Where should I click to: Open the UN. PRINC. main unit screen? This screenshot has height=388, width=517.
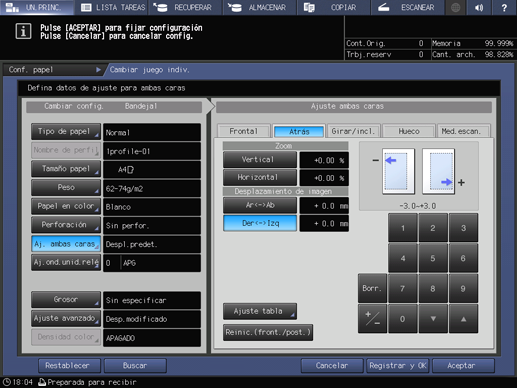tap(37, 7)
